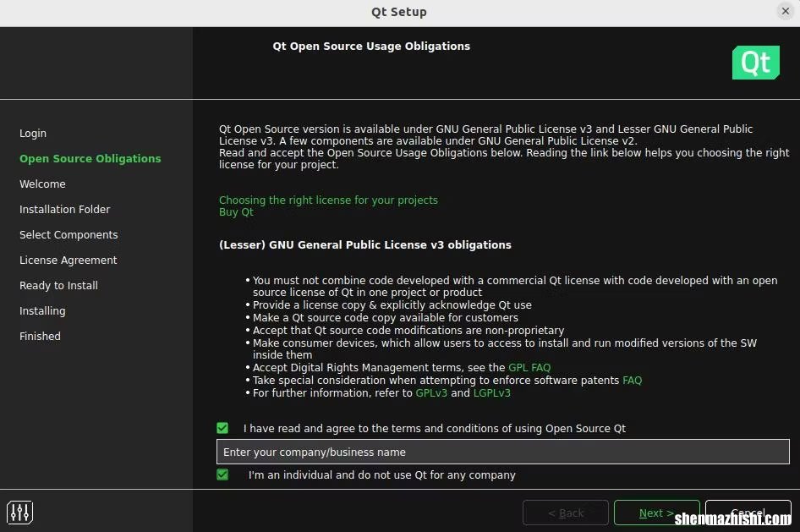Open 'Choosing the right license' link

[328, 200]
